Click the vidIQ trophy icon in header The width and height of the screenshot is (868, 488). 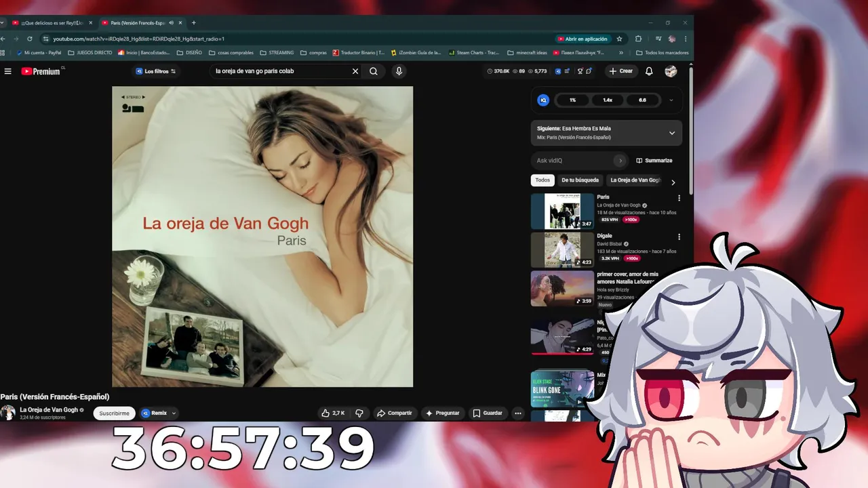click(x=580, y=71)
